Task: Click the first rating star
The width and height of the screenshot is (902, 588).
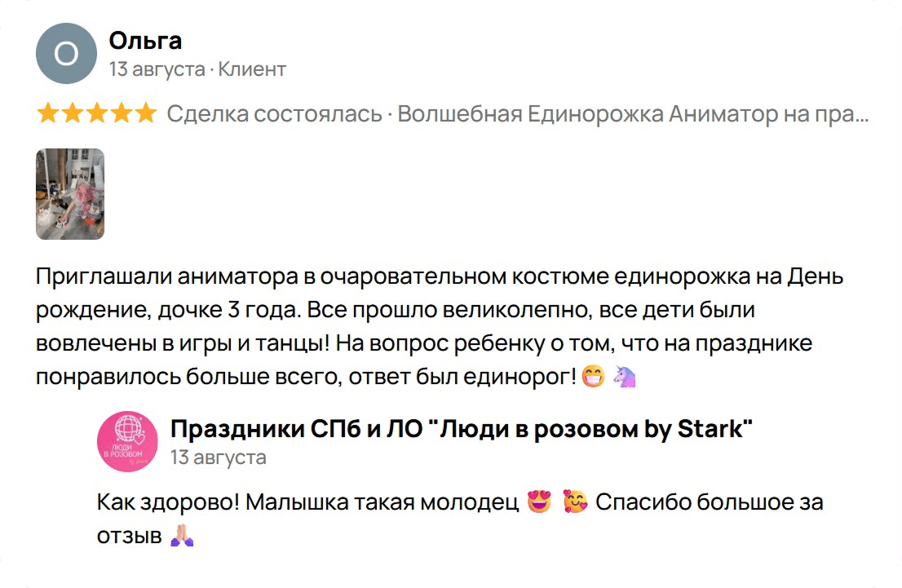Action: 48,114
